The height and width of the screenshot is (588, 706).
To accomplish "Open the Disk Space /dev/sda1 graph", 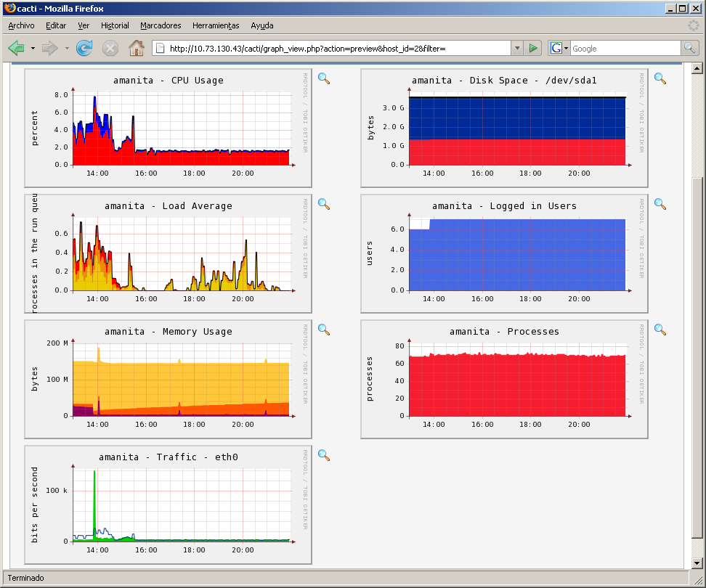I will point(504,128).
